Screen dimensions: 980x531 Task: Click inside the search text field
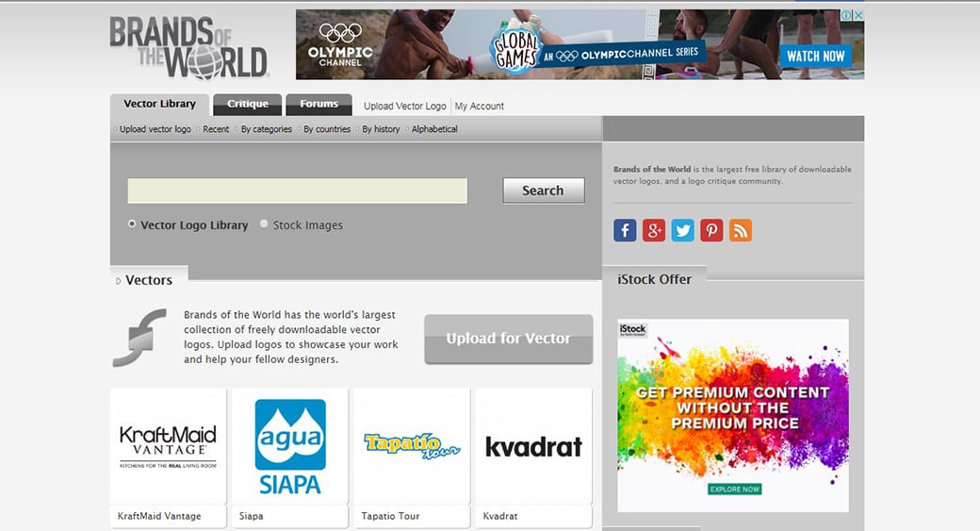[x=297, y=191]
